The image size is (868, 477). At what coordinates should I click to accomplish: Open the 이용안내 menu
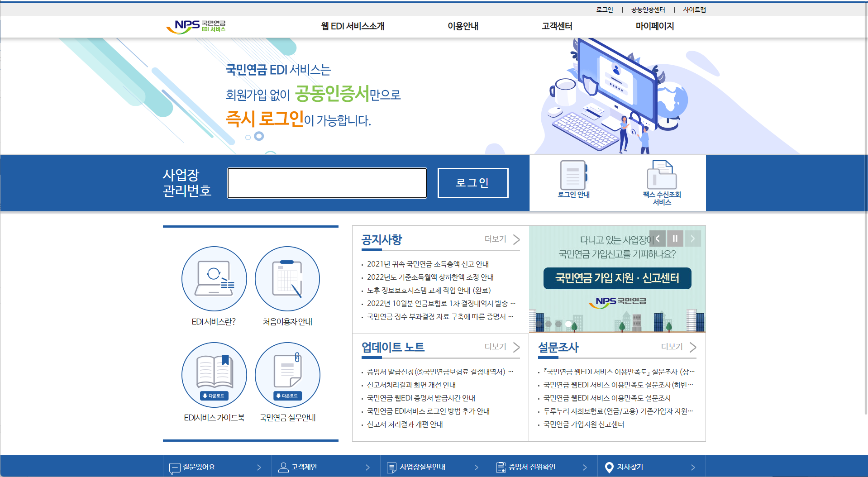coord(463,26)
